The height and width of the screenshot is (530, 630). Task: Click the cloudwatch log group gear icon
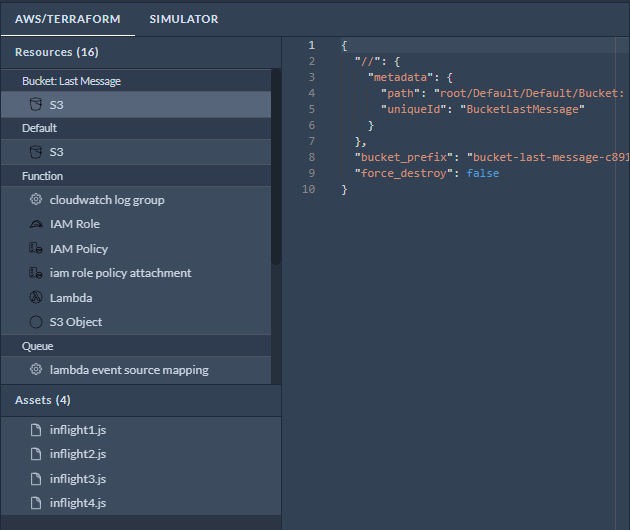pyautogui.click(x=36, y=200)
